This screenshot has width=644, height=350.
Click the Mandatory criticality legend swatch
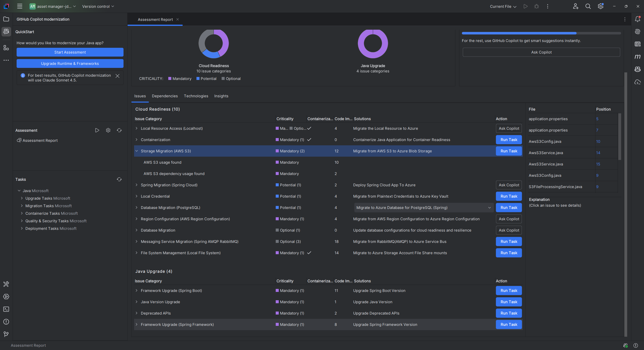170,79
